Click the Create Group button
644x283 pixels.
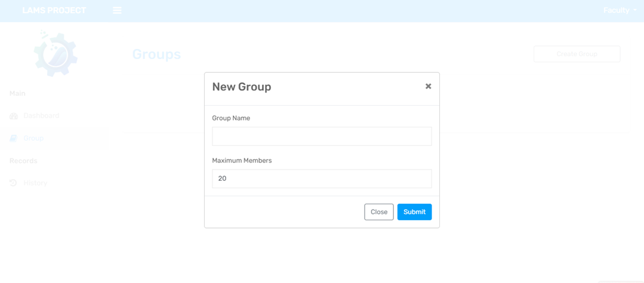pyautogui.click(x=577, y=54)
